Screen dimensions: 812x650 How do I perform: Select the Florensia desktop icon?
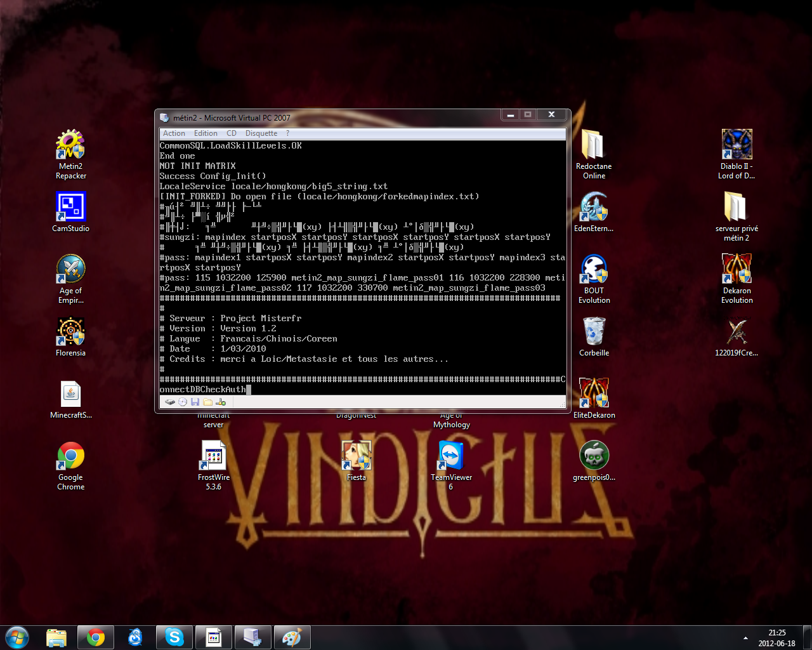click(x=71, y=336)
